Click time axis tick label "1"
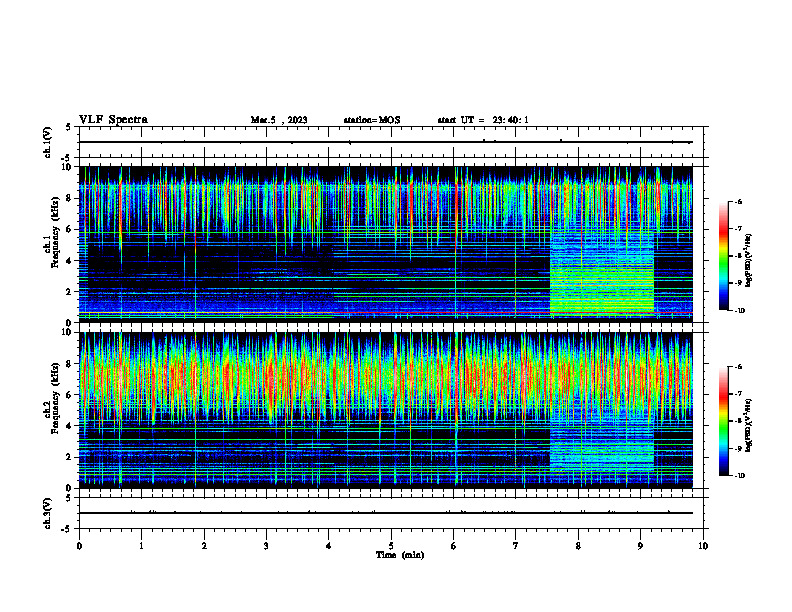The height and width of the screenshot is (612, 792). (x=141, y=546)
